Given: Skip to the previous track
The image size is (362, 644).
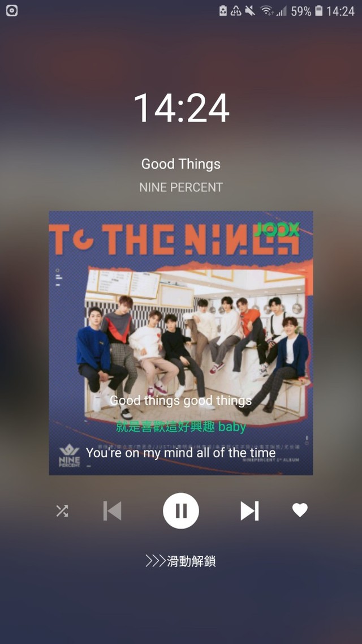Looking at the screenshot, I should [x=112, y=511].
